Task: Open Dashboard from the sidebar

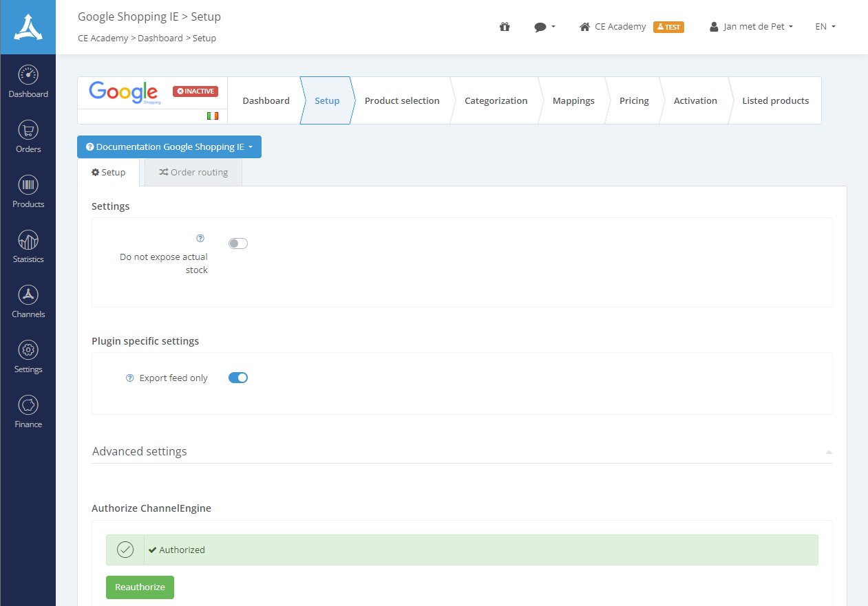Action: [28, 83]
